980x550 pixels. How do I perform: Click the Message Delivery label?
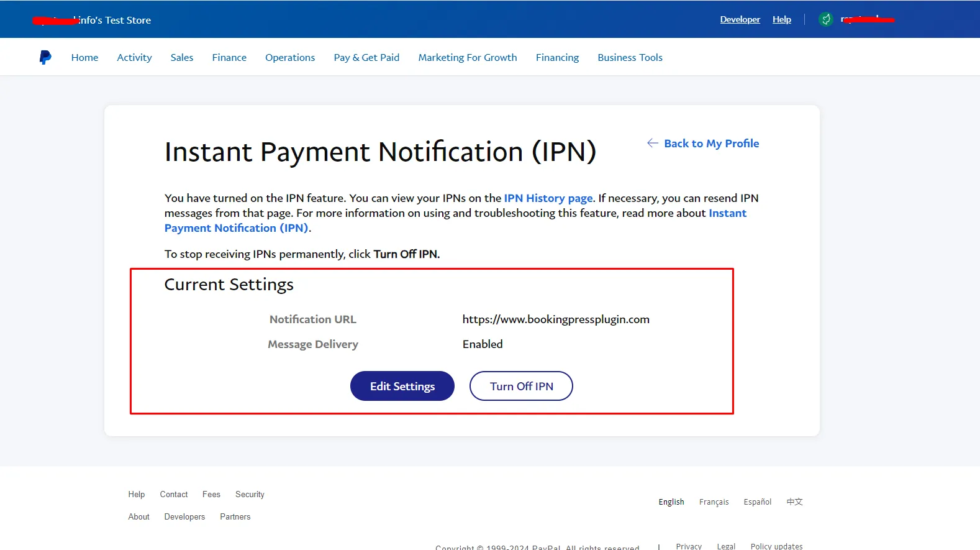coord(313,344)
